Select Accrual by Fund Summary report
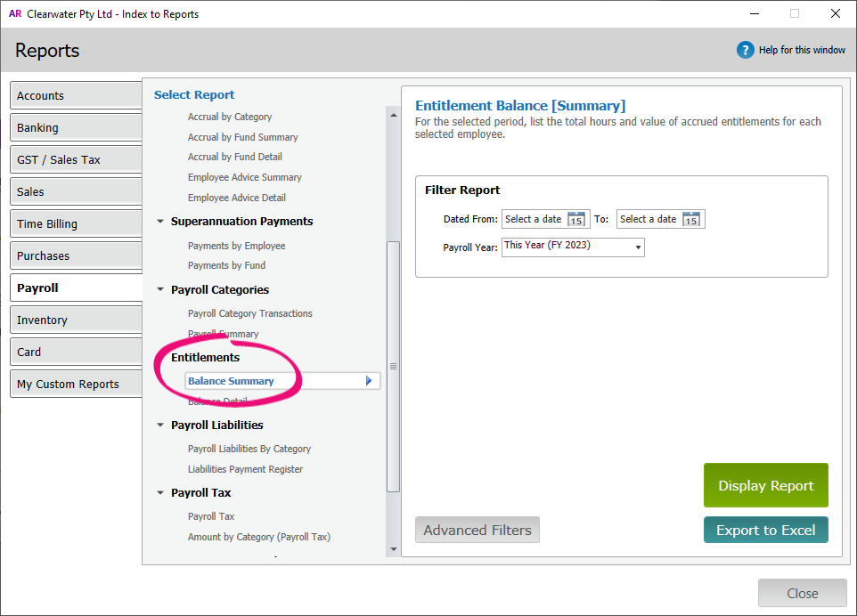 (242, 137)
